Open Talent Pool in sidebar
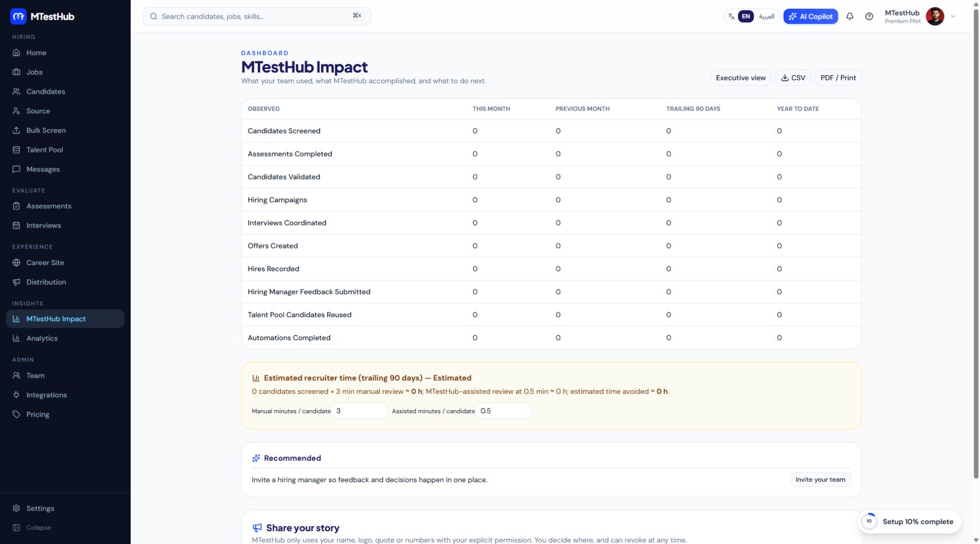The image size is (980, 544). click(x=65, y=150)
